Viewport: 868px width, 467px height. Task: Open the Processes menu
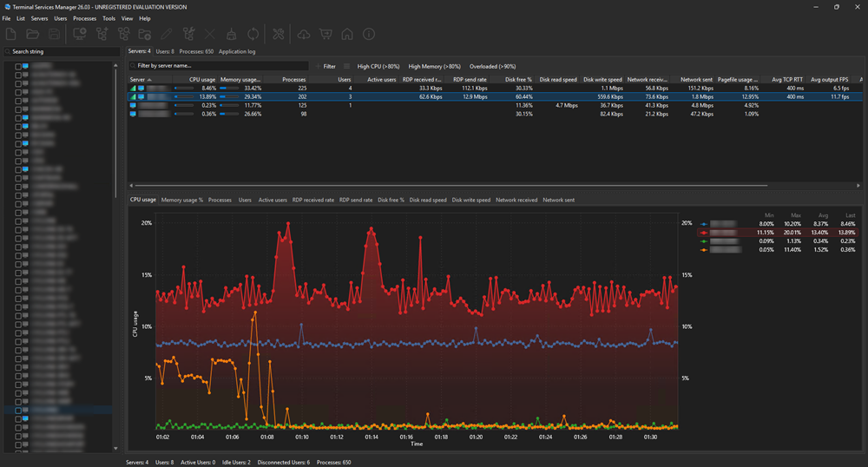pyautogui.click(x=85, y=18)
